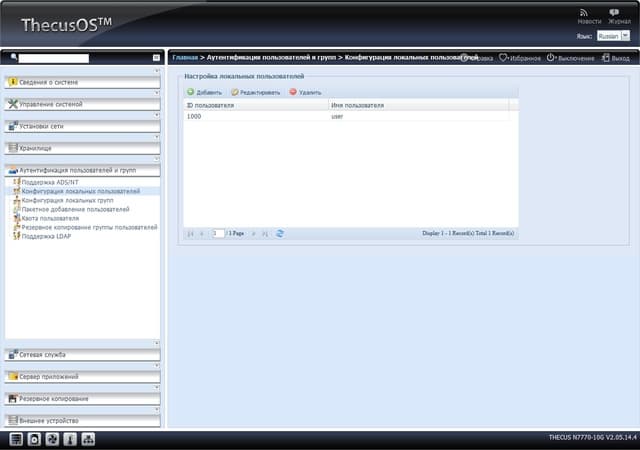The height and width of the screenshot is (450, 640).
Task: Sort by ID пользователя column header
Action: click(256, 105)
